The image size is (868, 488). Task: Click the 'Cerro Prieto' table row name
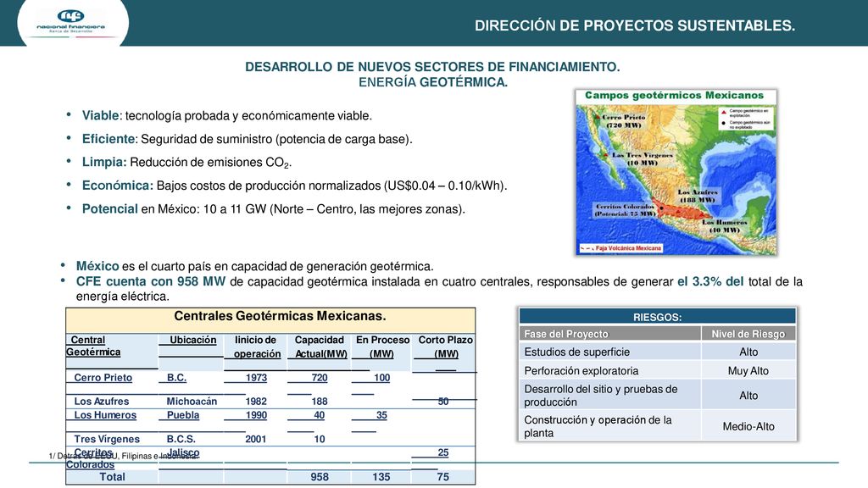(x=103, y=377)
